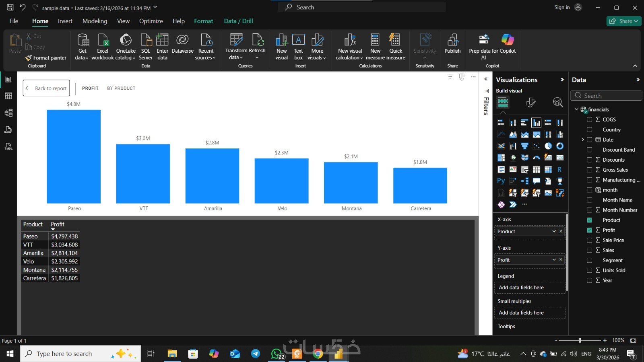Open the TMDL view
The image size is (644, 362).
pos(8,146)
